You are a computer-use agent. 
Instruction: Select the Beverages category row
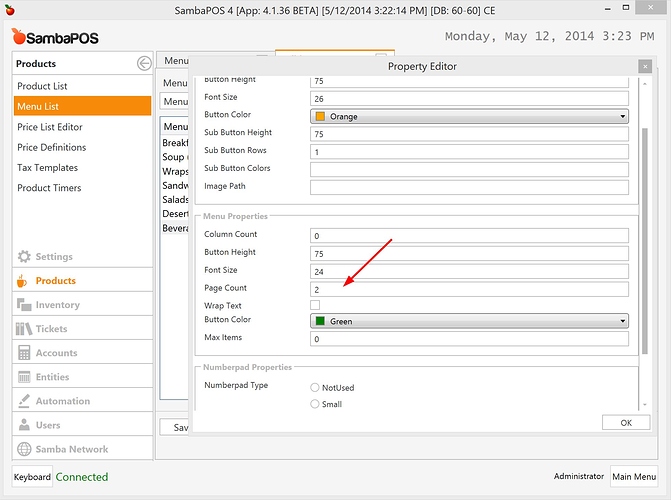175,228
